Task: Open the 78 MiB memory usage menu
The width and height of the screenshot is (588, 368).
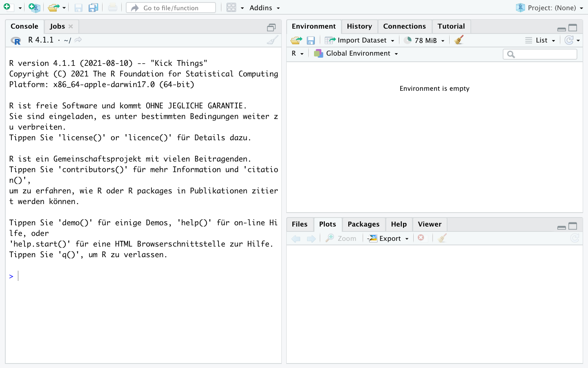Action: point(424,40)
